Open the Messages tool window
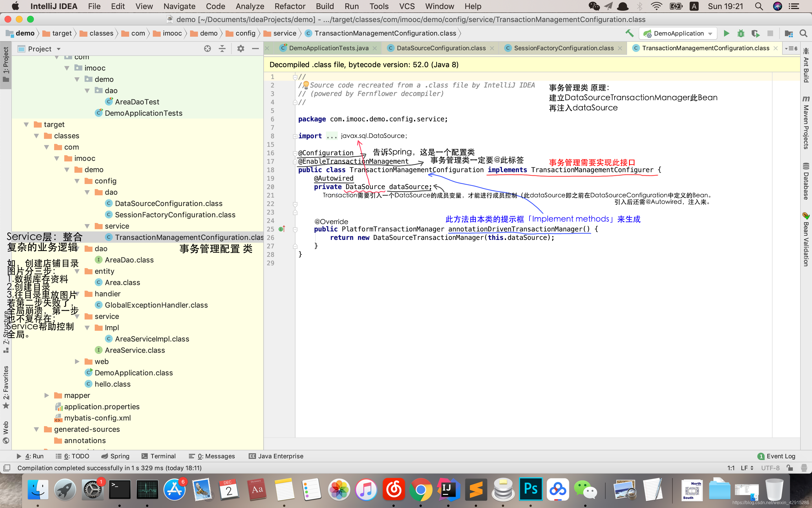 click(212, 456)
